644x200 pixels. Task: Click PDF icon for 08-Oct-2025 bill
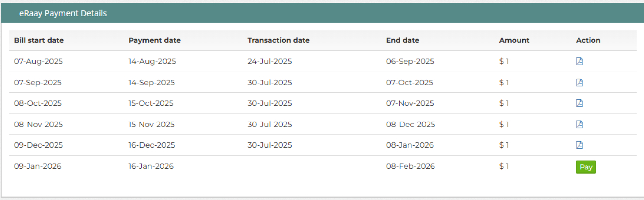[579, 103]
